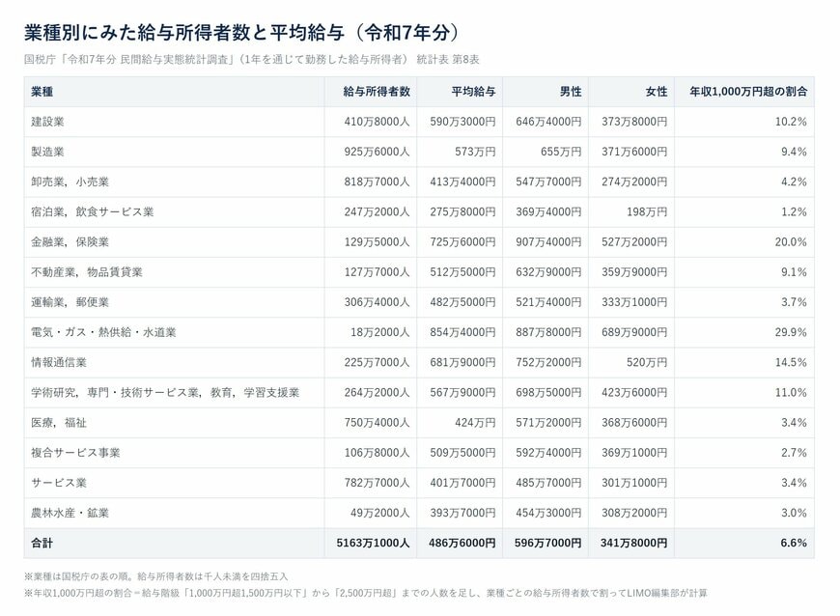This screenshot has height=616, width=840.
Task: Click the 520万円 female salary for 情報通信業
Action: point(647,362)
